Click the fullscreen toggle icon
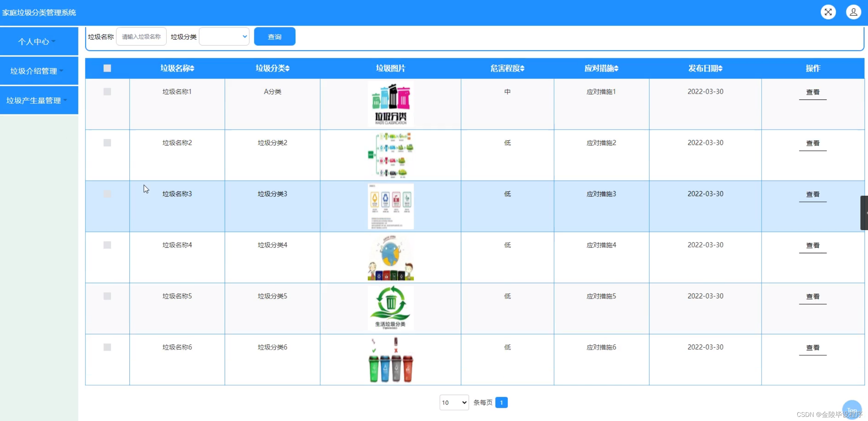This screenshot has height=421, width=868. (x=828, y=12)
